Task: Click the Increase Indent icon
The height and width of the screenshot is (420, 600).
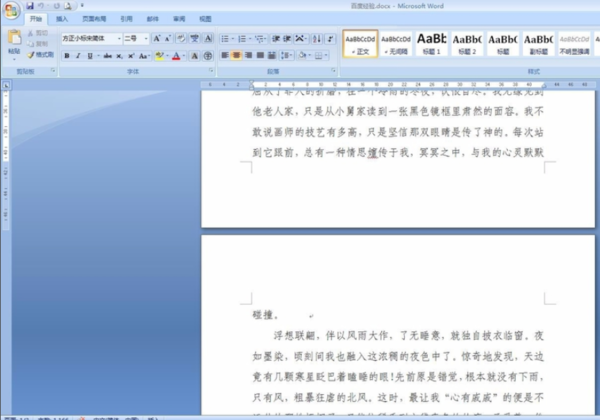Action: [x=287, y=39]
